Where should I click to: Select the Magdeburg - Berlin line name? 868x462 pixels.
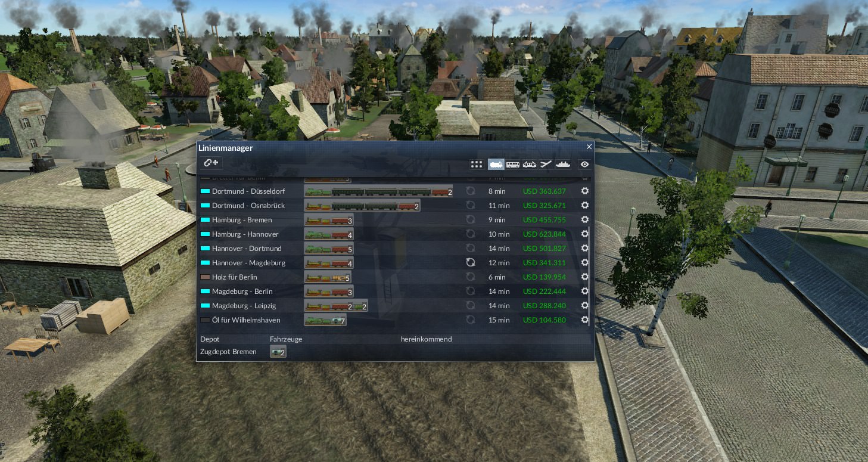point(242,292)
